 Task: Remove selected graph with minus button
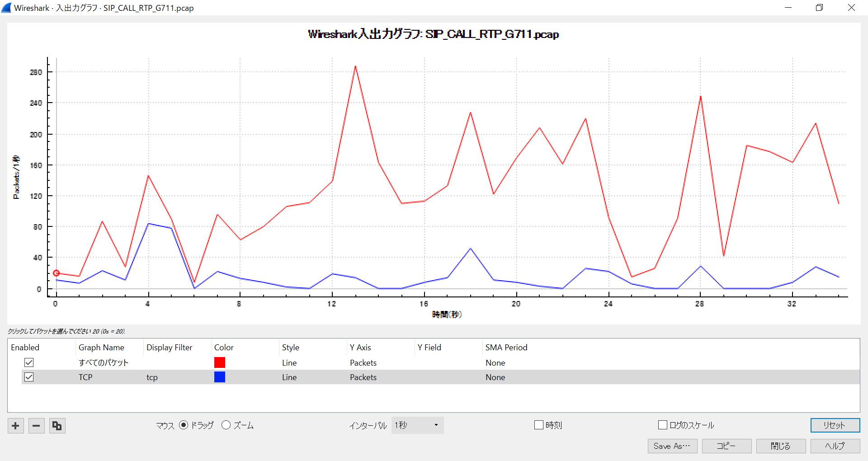37,426
